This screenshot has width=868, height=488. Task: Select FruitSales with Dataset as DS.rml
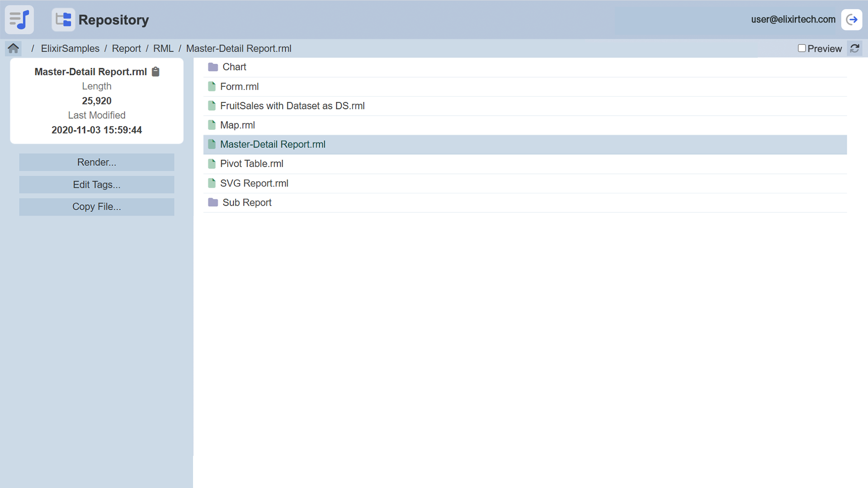click(292, 106)
